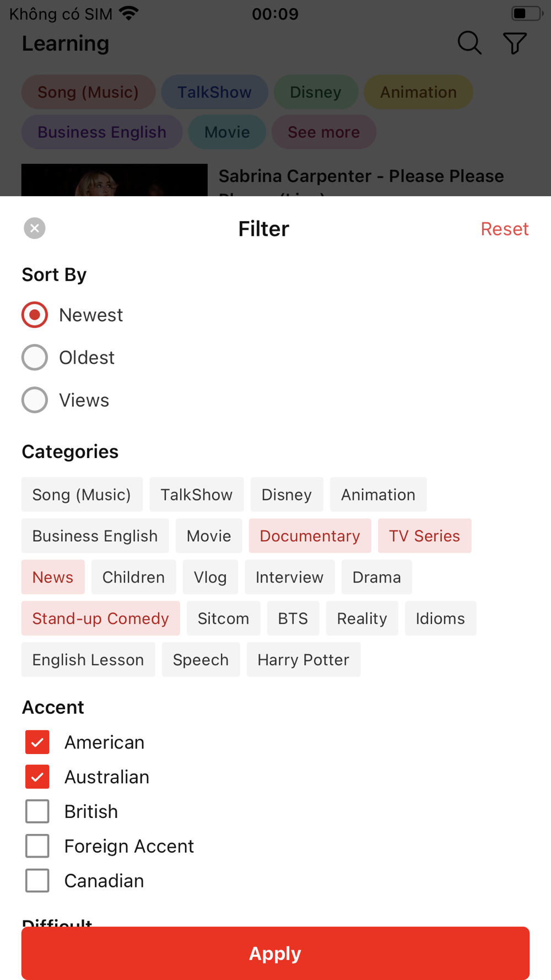This screenshot has height=980, width=551.
Task: Uncheck the American accent checkbox
Action: click(37, 742)
